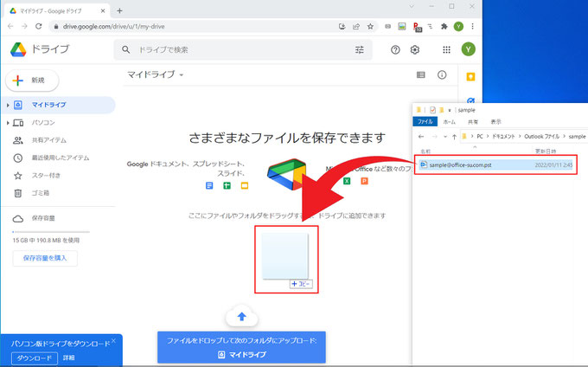Open the 表示 tab in Explorer
Image resolution: width=588 pixels, height=367 pixels.
point(495,122)
